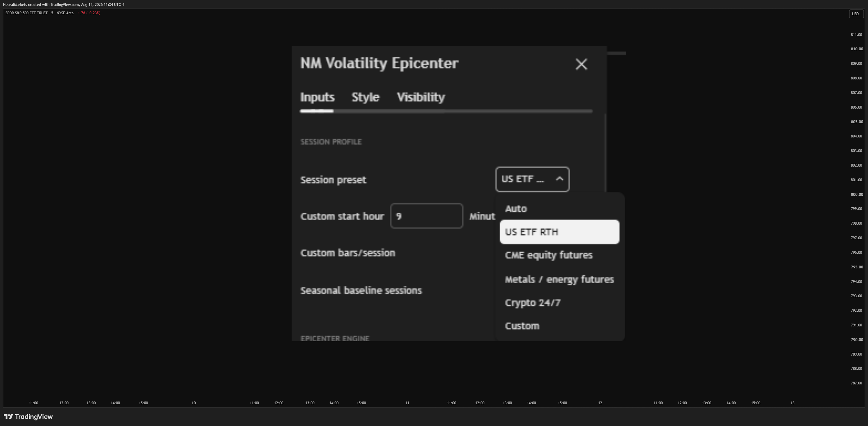Screen dimensions: 868x426
Task: Click the SESSION PROFILE section heading
Action: click(x=331, y=142)
